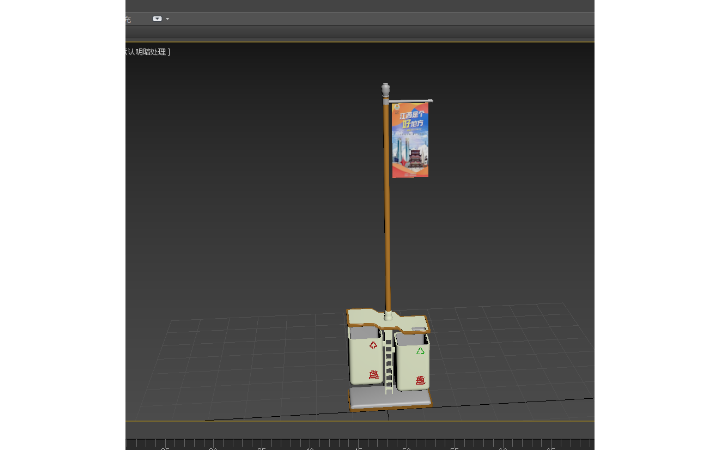Select the colorful banner flag on the pole
Viewport: 720px width, 450px height.
click(x=410, y=140)
